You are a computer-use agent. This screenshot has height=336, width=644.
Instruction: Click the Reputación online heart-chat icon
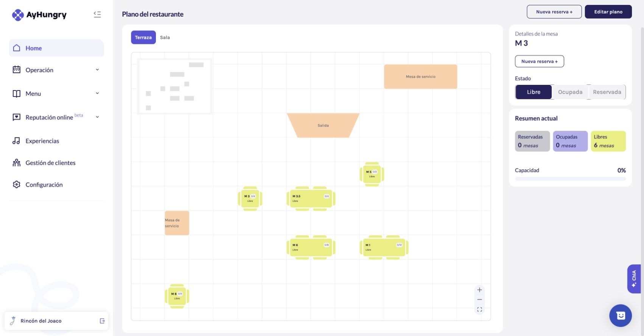pos(17,117)
